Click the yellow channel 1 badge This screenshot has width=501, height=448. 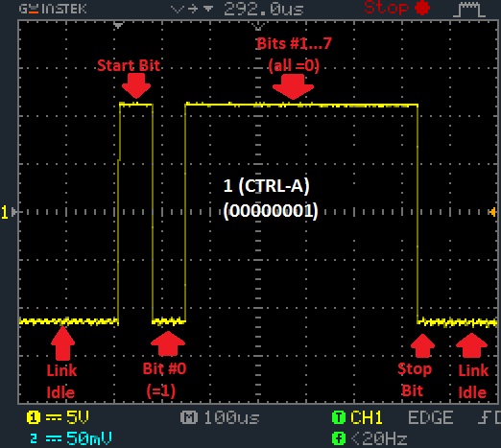(34, 417)
